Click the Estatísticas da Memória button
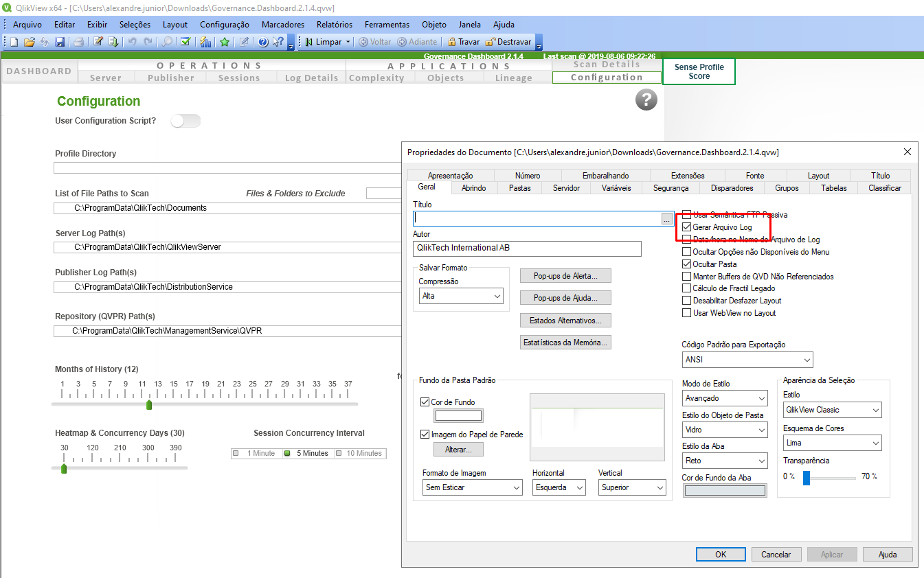The height and width of the screenshot is (578, 924). point(565,343)
